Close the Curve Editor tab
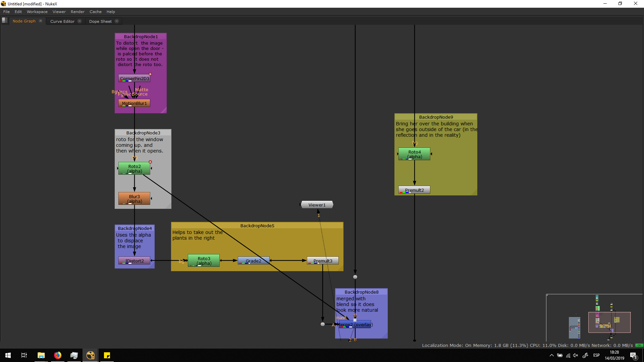This screenshot has height=362, width=644. pyautogui.click(x=79, y=21)
